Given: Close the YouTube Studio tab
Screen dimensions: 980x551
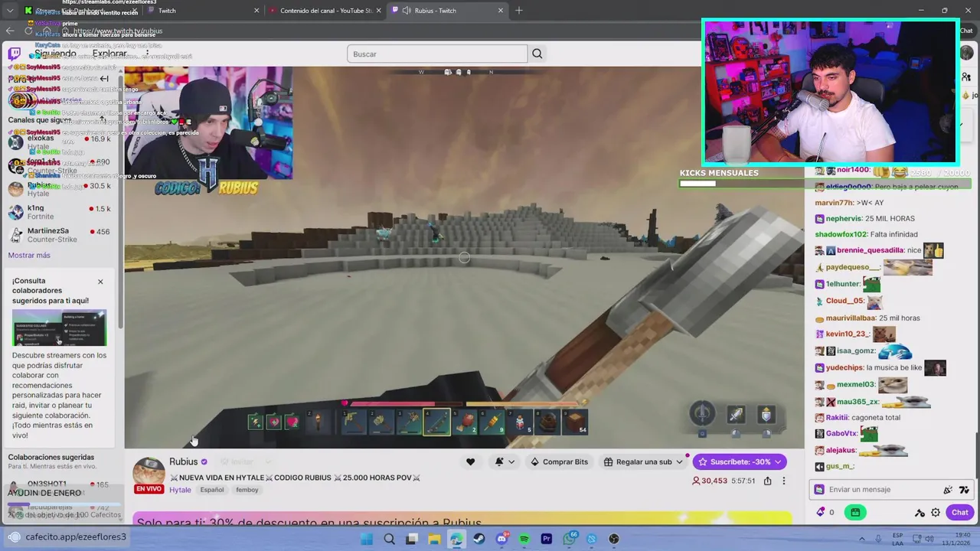Looking at the screenshot, I should [378, 10].
